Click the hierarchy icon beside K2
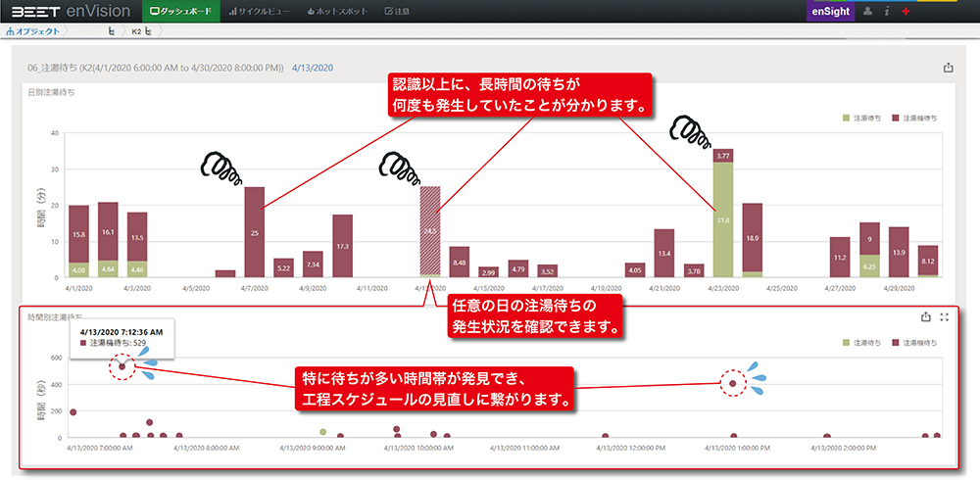The height and width of the screenshot is (480, 980). point(148,30)
